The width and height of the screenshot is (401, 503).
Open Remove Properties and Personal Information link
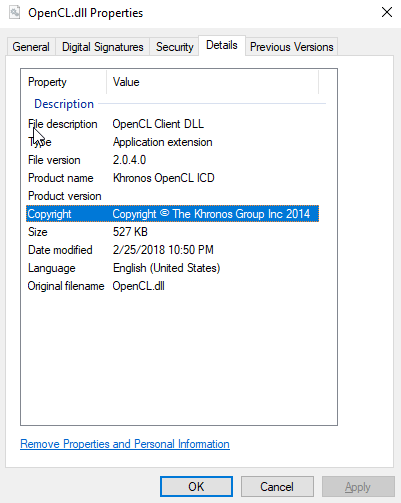(125, 444)
